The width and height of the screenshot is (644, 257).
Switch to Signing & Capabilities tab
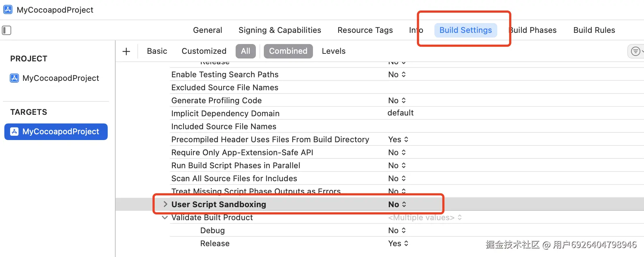coord(280,30)
